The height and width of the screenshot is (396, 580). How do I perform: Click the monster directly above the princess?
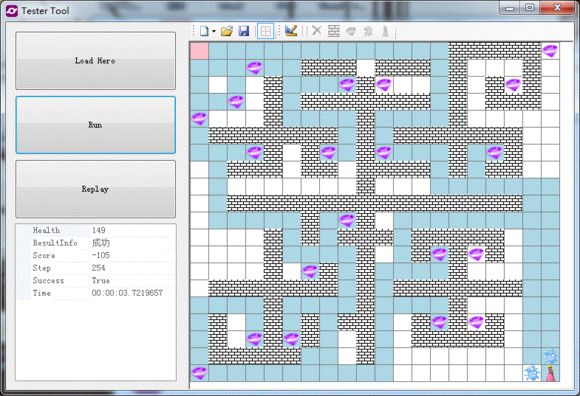tap(551, 356)
